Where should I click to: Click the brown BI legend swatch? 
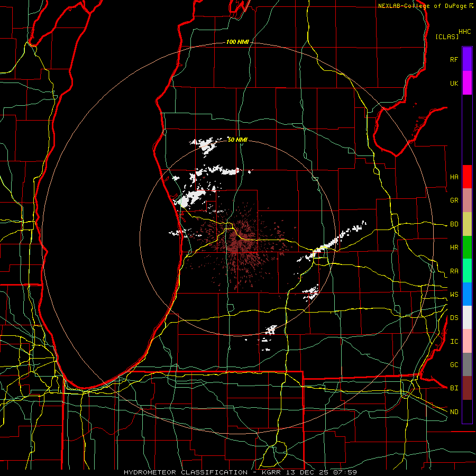click(x=467, y=388)
